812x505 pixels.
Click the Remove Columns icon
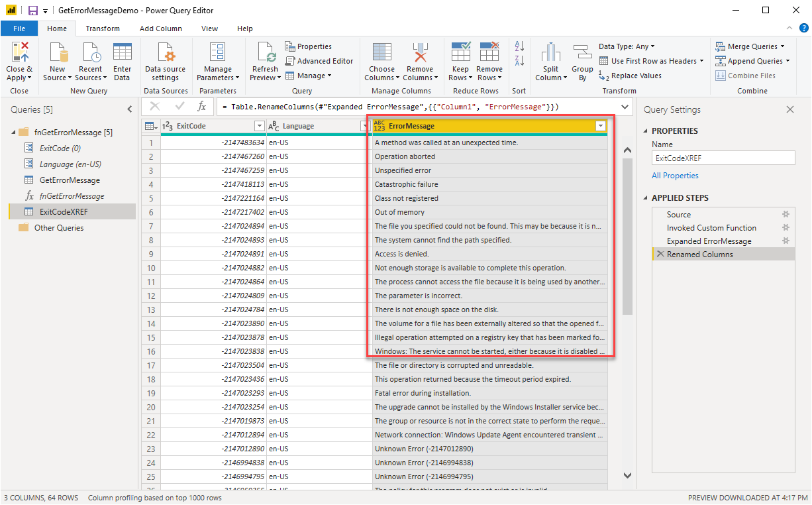(420, 52)
